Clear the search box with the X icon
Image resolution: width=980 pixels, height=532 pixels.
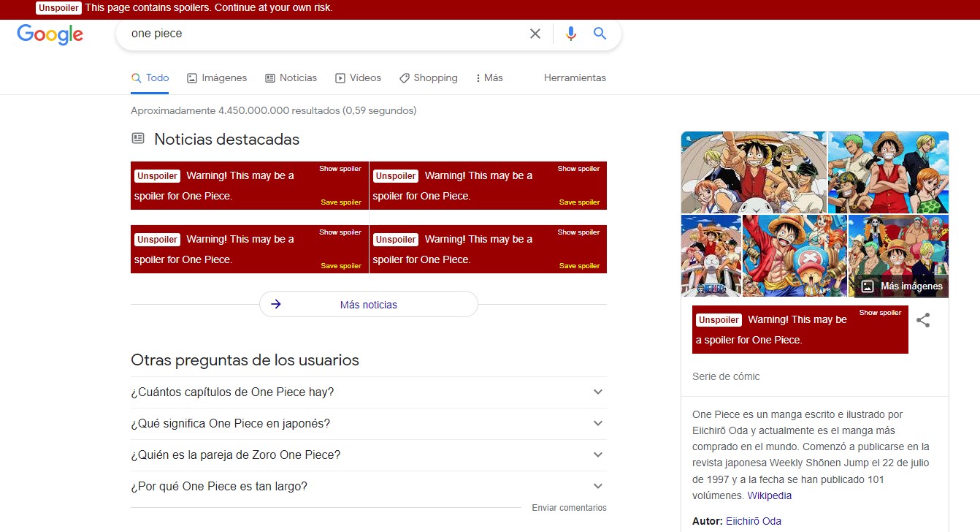535,34
